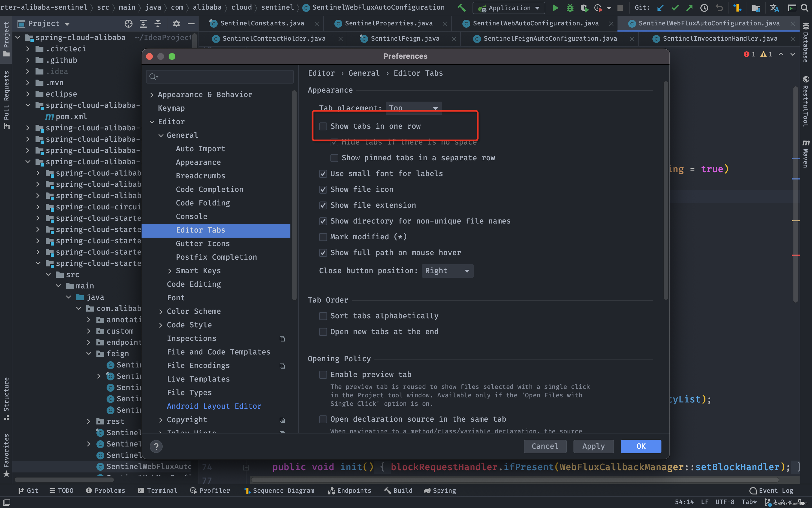Viewport: 812px width, 508px height.
Task: Select Gutter Icons settings page
Action: pyautogui.click(x=203, y=244)
